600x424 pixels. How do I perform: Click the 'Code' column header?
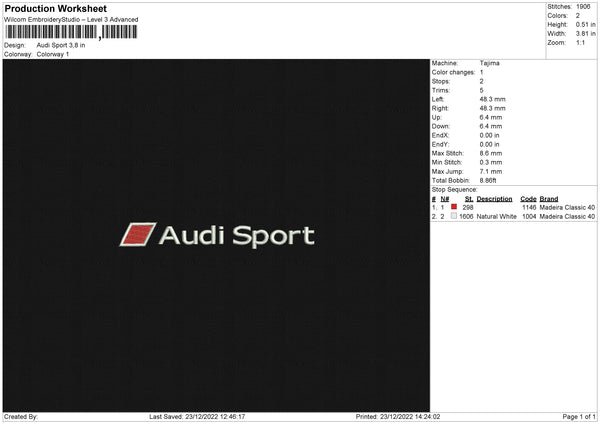point(528,199)
